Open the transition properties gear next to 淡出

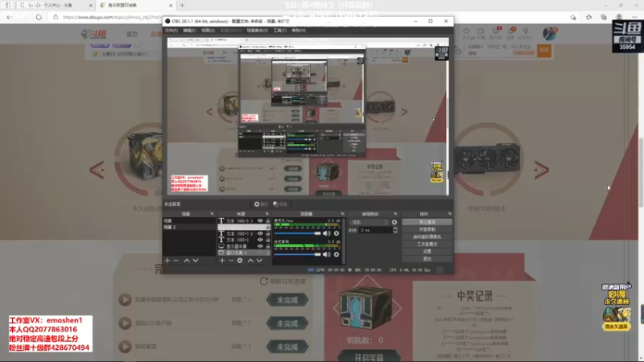[x=394, y=223]
